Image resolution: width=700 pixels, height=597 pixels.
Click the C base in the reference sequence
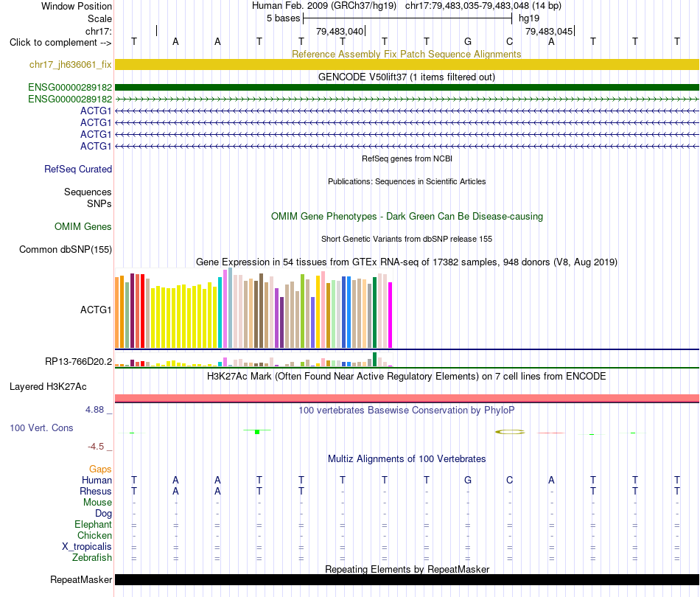[x=509, y=41]
